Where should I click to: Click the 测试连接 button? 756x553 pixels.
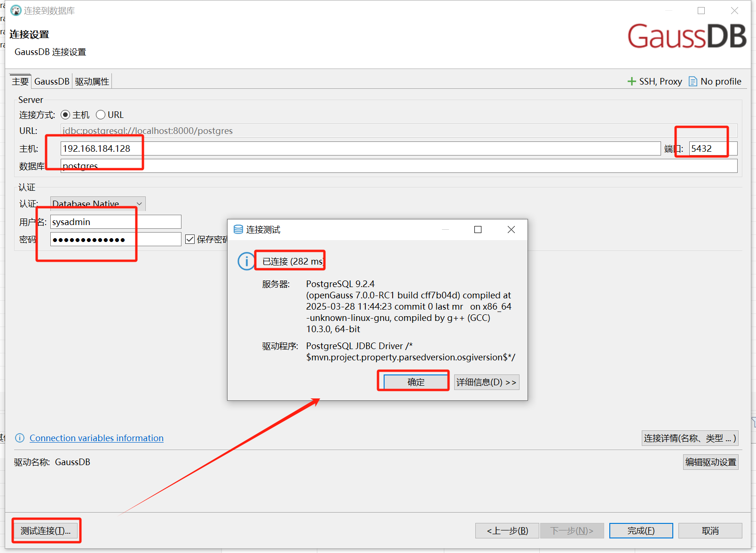tap(46, 530)
